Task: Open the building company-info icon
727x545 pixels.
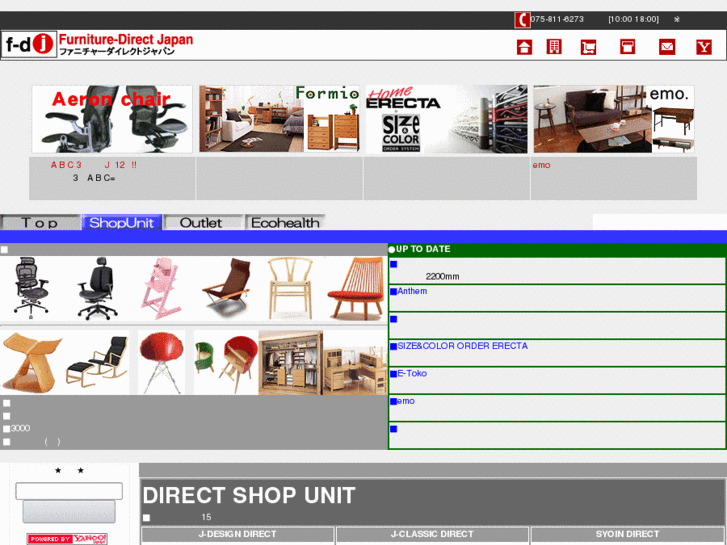Action: 554,47
